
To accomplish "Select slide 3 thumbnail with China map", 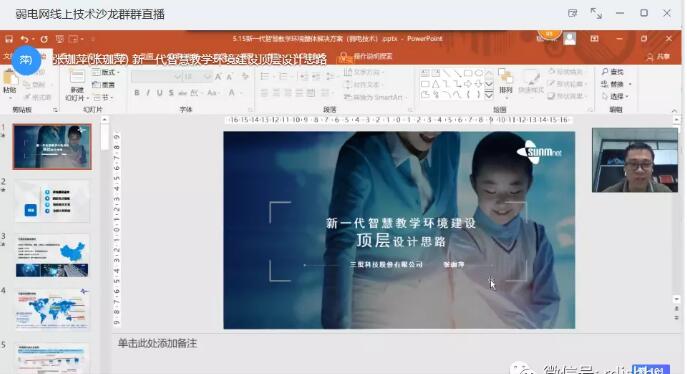I will (x=52, y=256).
